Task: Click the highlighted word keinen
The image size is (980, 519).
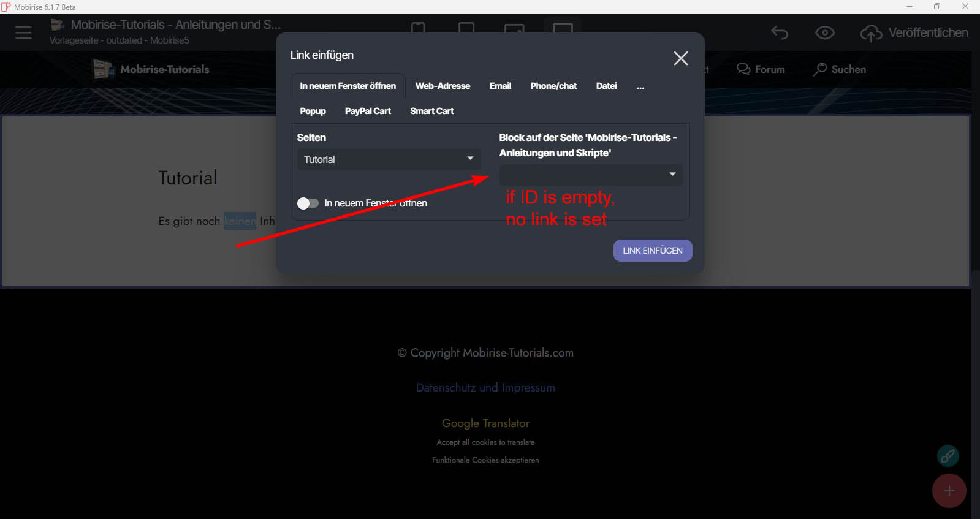Action: point(240,221)
